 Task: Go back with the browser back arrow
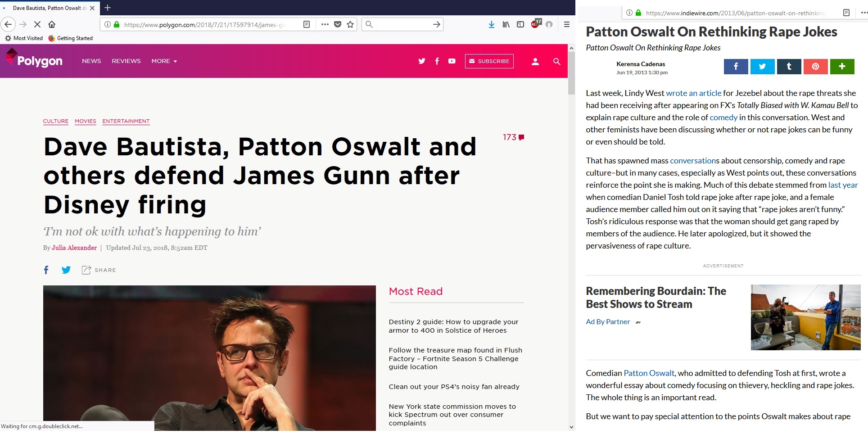click(8, 24)
